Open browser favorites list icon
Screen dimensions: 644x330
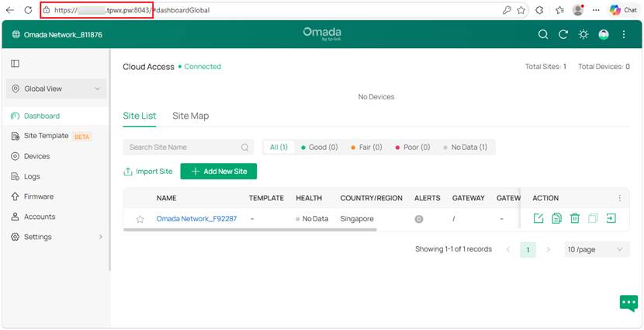coord(559,10)
